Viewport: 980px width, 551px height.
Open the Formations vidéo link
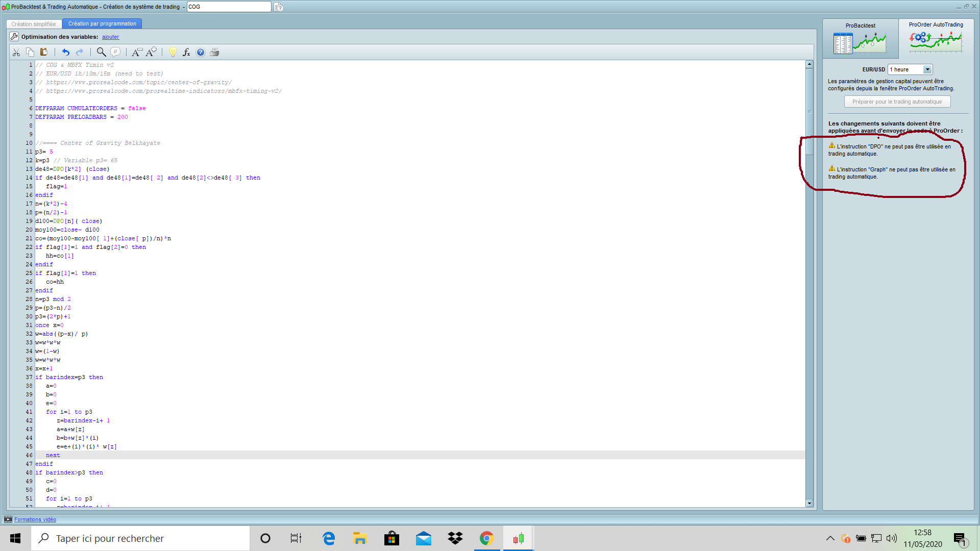pos(35,519)
